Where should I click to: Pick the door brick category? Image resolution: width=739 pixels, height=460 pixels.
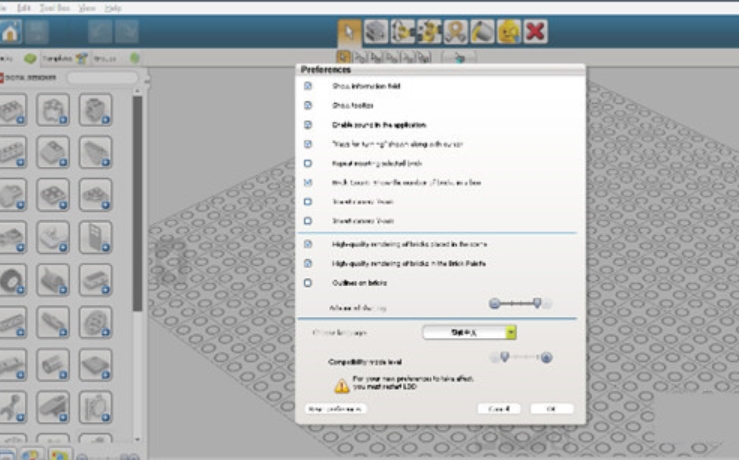[x=96, y=237]
